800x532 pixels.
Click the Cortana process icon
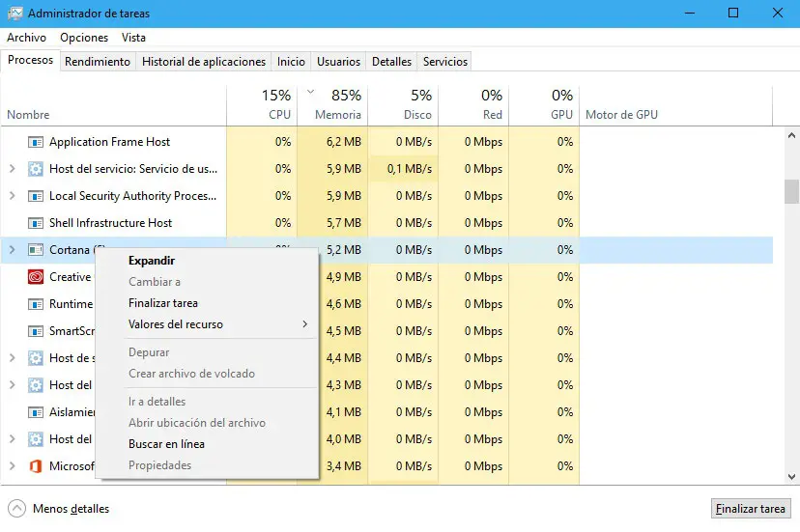pyautogui.click(x=35, y=250)
